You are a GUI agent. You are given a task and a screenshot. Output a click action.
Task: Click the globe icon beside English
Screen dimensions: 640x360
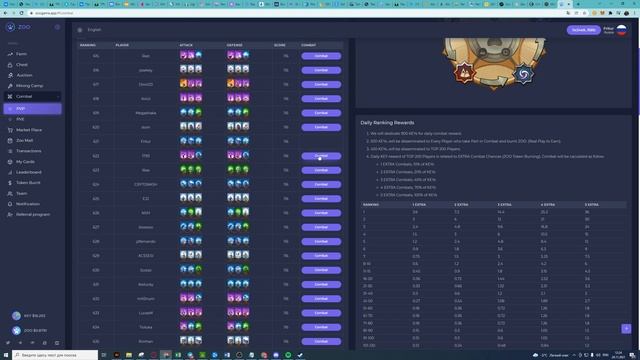click(80, 30)
